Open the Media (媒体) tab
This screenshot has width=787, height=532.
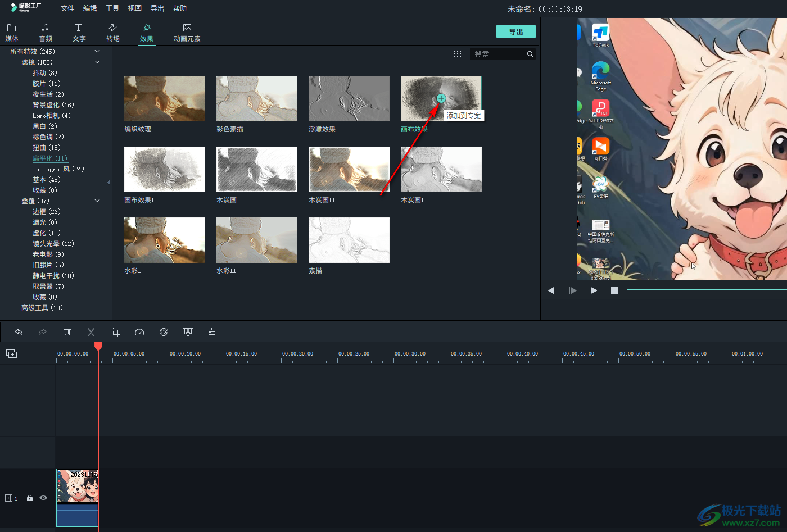point(12,33)
